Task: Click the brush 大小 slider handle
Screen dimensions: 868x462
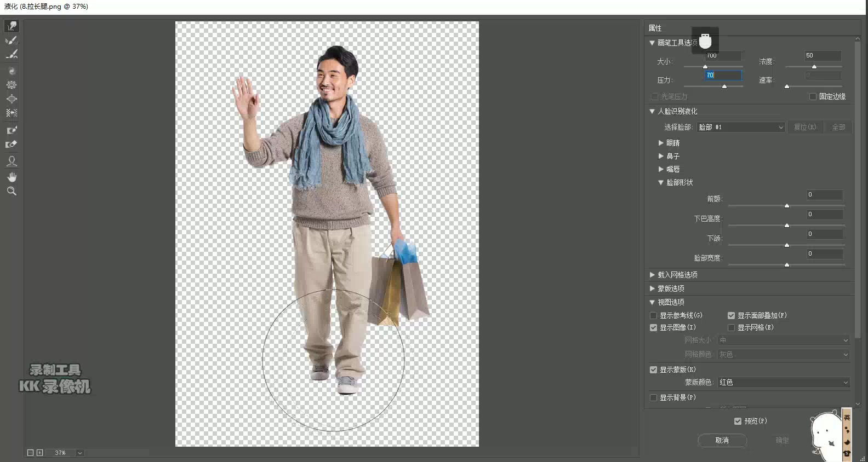Action: [705, 67]
